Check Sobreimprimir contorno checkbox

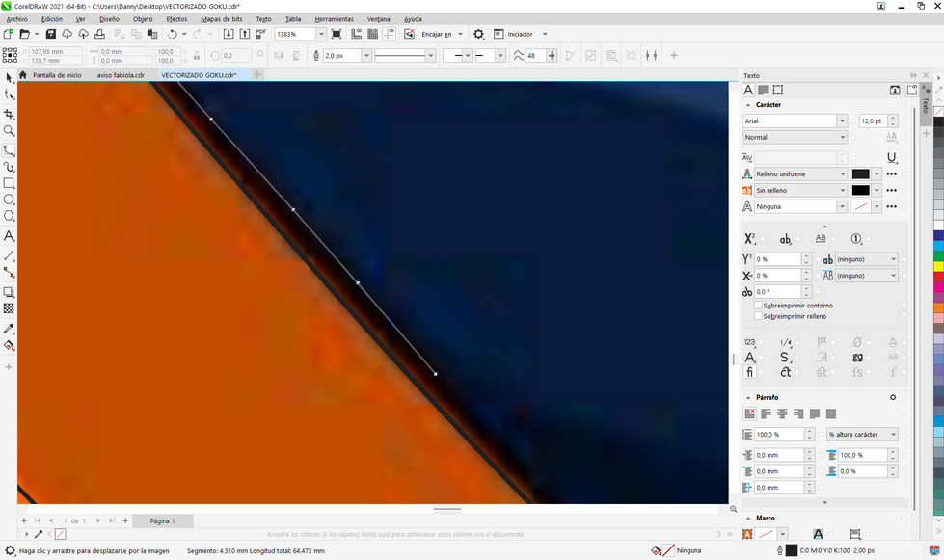point(759,306)
